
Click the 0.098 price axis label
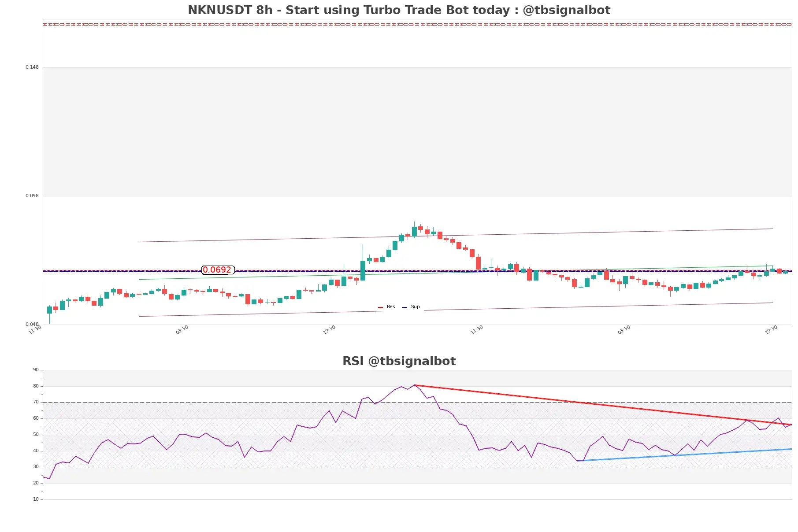pyautogui.click(x=32, y=196)
